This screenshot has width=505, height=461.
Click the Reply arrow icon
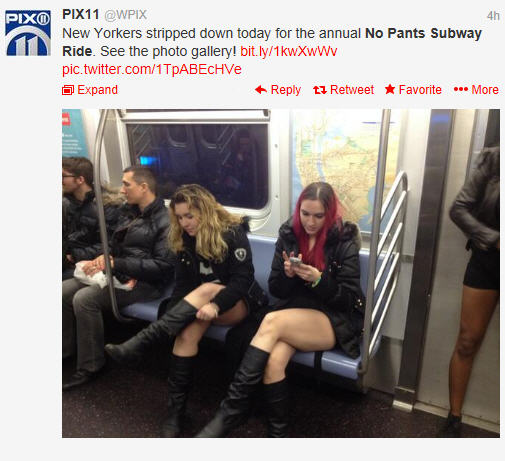coord(261,90)
